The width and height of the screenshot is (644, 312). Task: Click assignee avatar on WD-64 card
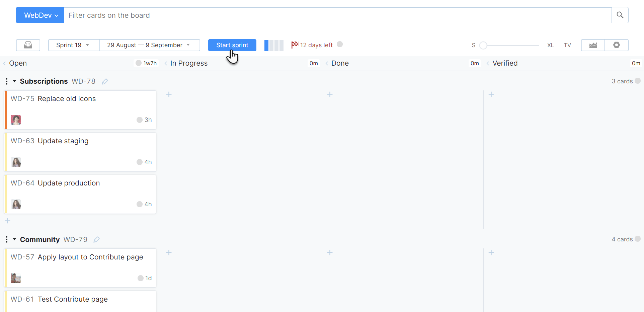[x=16, y=204]
